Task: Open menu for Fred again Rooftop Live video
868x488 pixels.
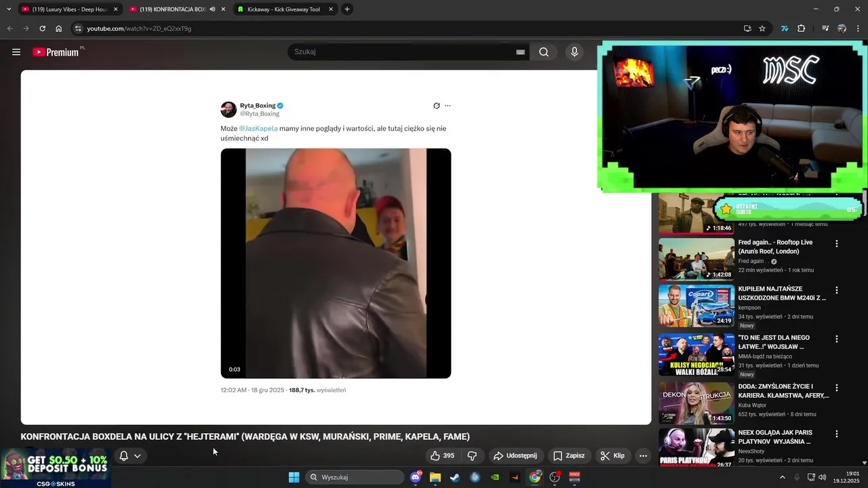Action: (x=837, y=244)
